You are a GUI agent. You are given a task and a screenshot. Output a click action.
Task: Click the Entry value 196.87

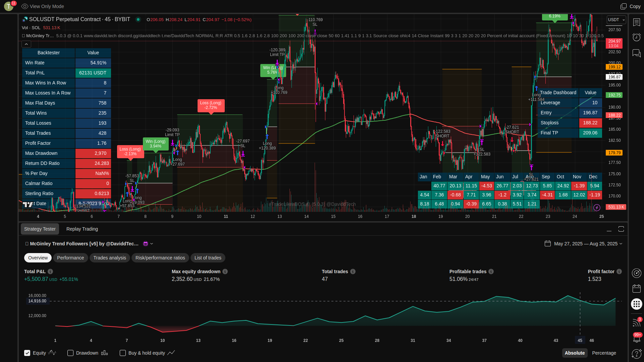[x=590, y=113]
